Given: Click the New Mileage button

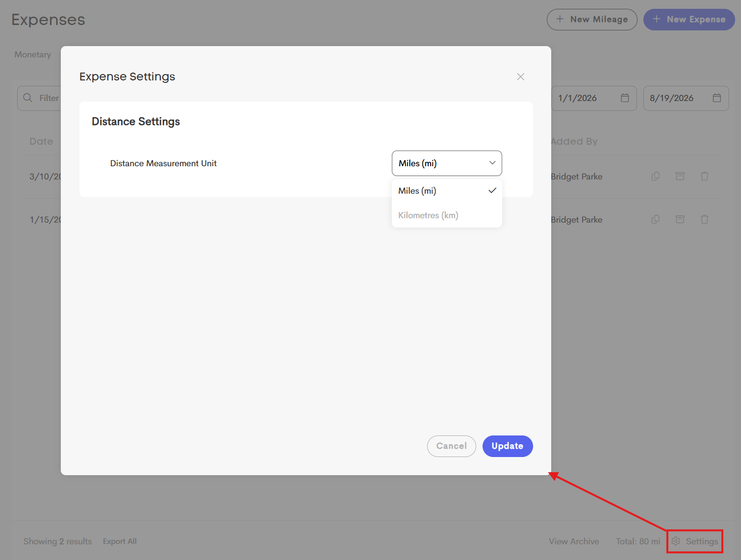Looking at the screenshot, I should coord(592,20).
